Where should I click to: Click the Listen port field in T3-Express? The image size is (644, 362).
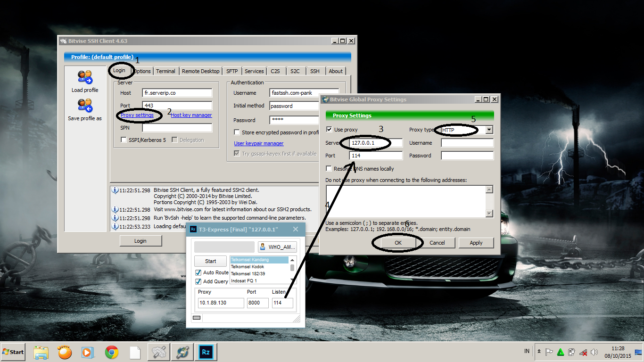pyautogui.click(x=282, y=303)
